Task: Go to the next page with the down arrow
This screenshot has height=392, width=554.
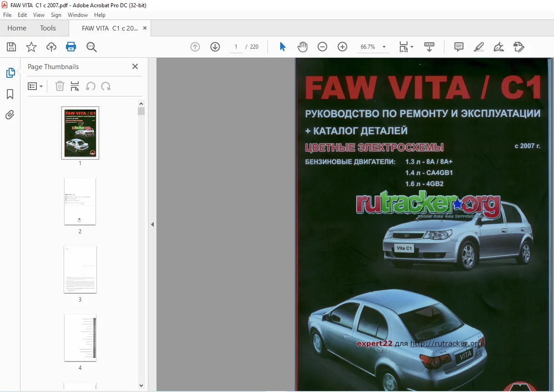Action: (215, 47)
